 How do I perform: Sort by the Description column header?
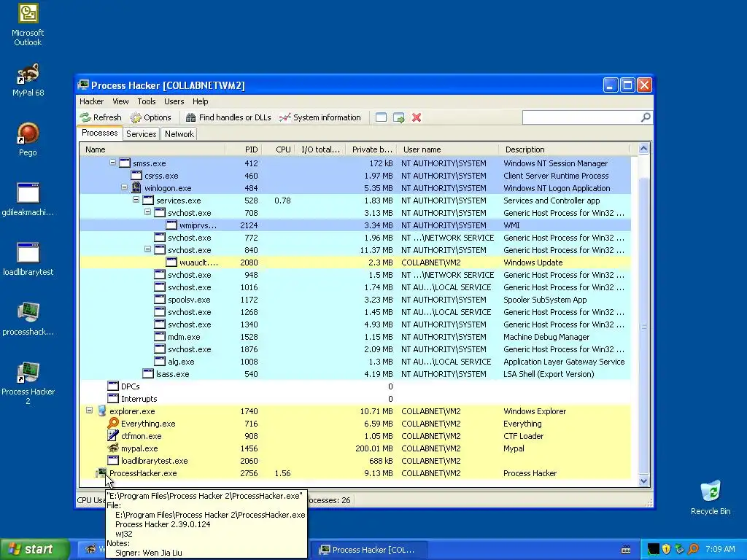pyautogui.click(x=564, y=149)
